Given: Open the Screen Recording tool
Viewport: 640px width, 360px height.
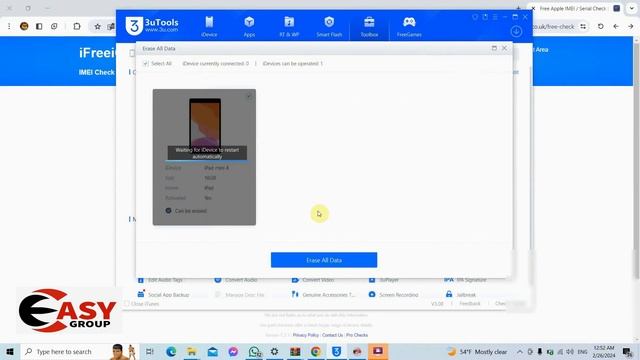Looking at the screenshot, I should pos(393,294).
